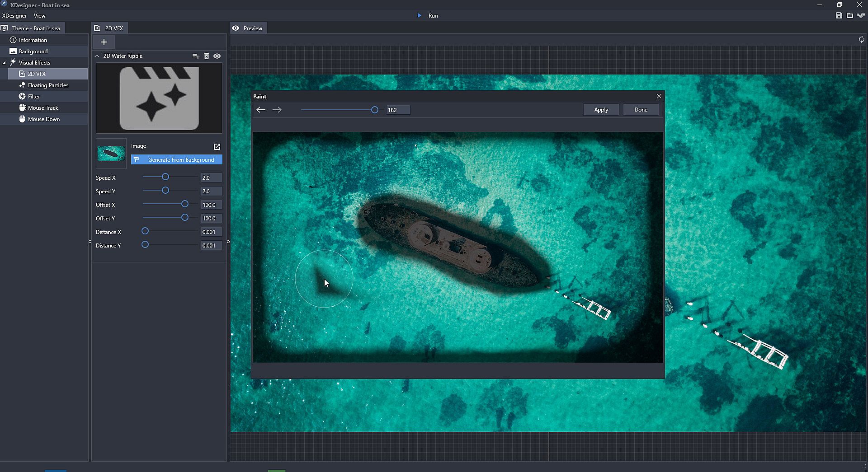Collapse the Visual Effects tree node
This screenshot has height=472, width=868.
[4, 63]
